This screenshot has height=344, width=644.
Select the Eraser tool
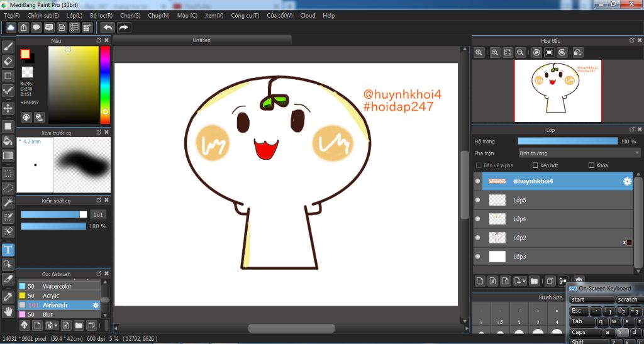[x=8, y=61]
